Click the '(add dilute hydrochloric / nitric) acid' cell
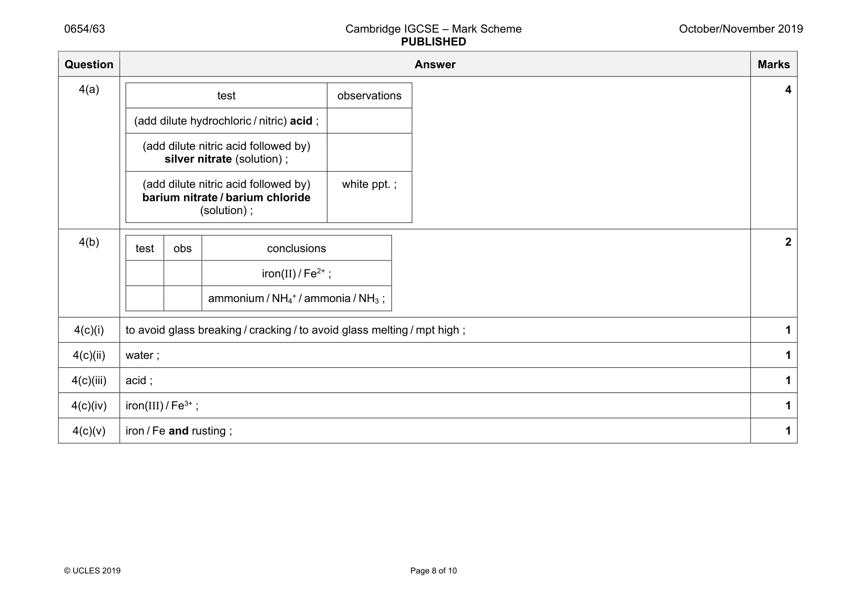 coord(227,121)
